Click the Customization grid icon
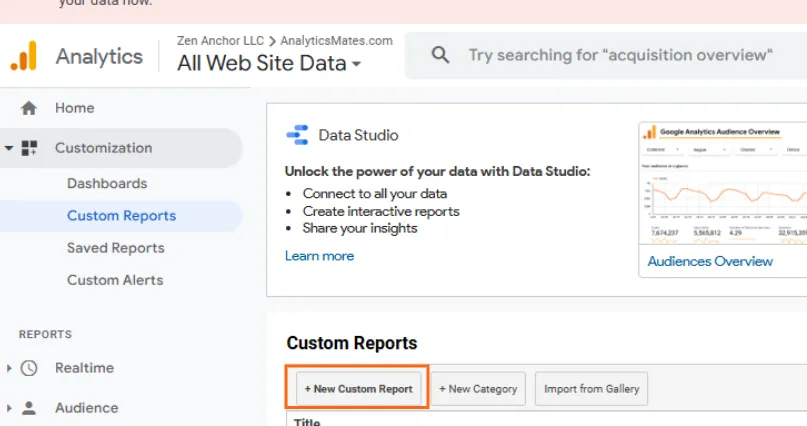This screenshot has width=807, height=426. (x=29, y=148)
